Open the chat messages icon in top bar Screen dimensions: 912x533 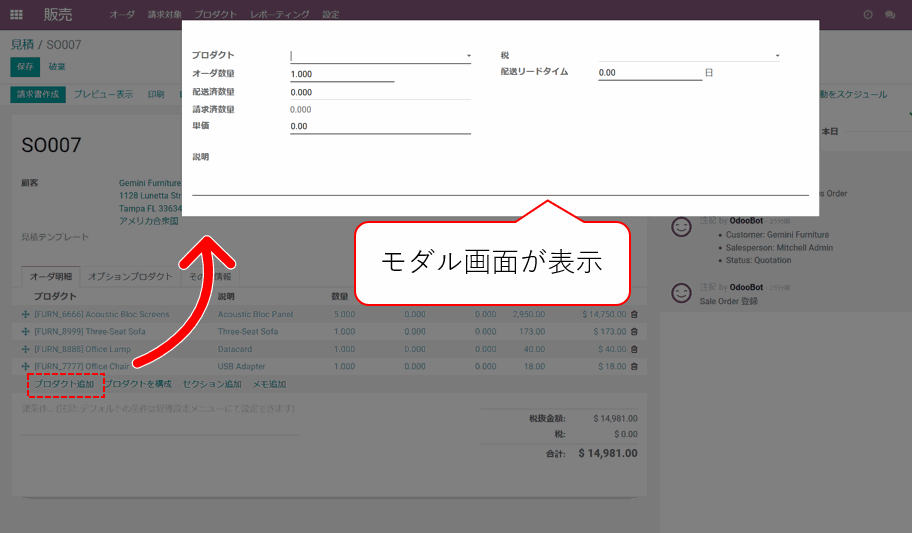[x=889, y=15]
